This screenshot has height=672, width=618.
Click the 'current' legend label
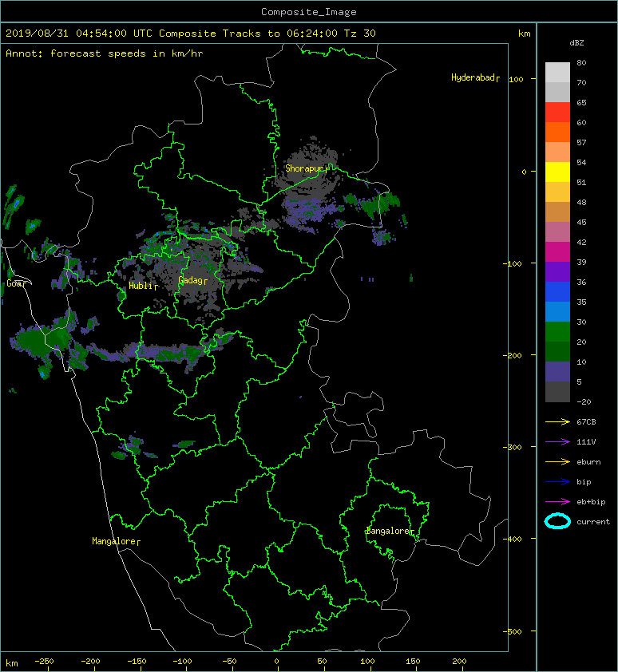click(593, 522)
